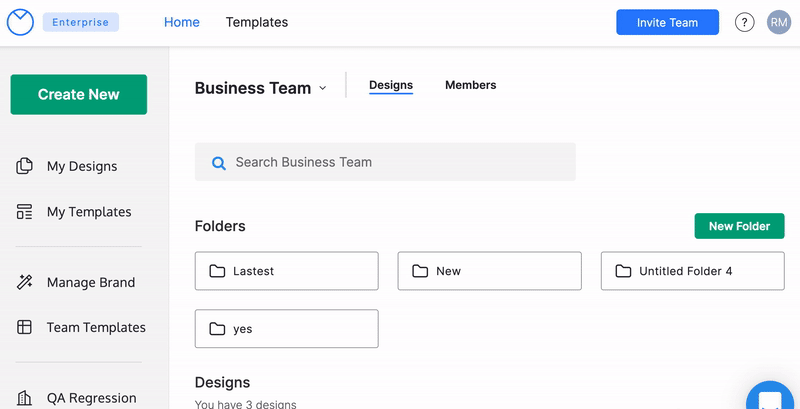This screenshot has width=800, height=409.
Task: Open the chat widget bubble
Action: (x=771, y=398)
